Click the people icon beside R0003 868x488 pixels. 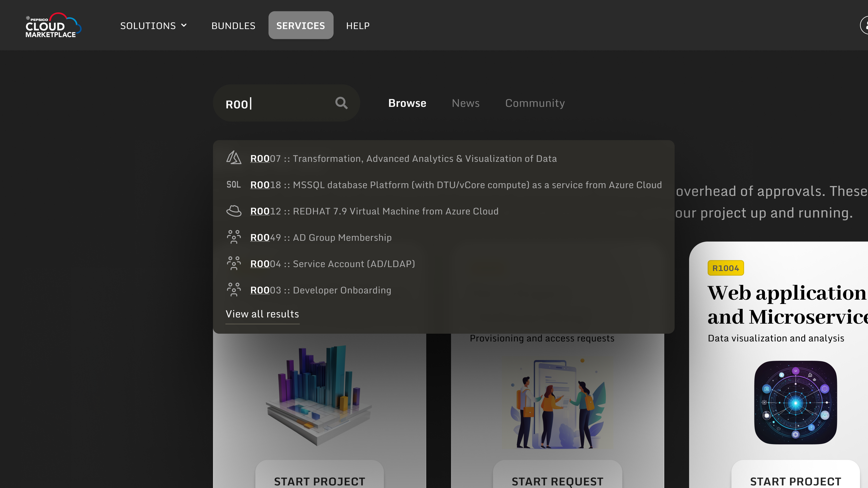point(233,290)
